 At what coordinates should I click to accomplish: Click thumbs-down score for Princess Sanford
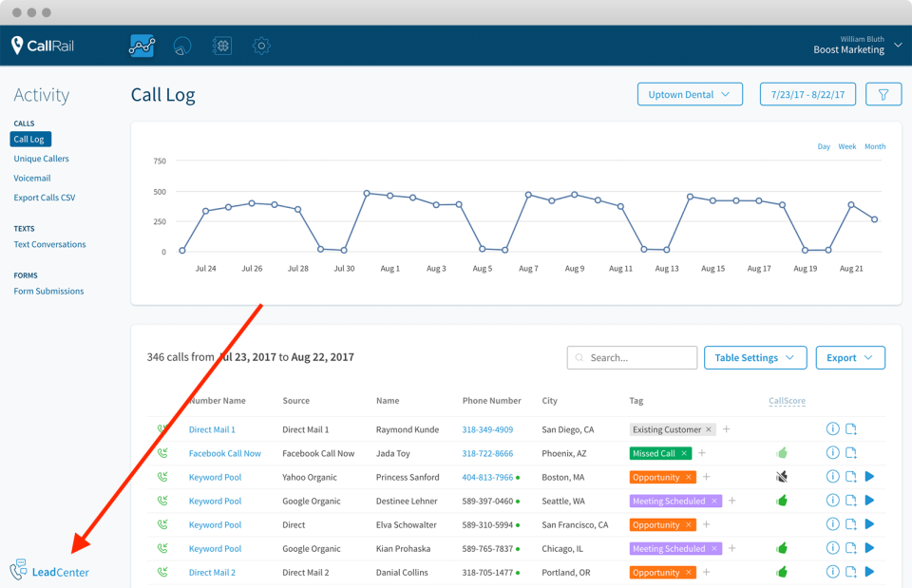[782, 477]
